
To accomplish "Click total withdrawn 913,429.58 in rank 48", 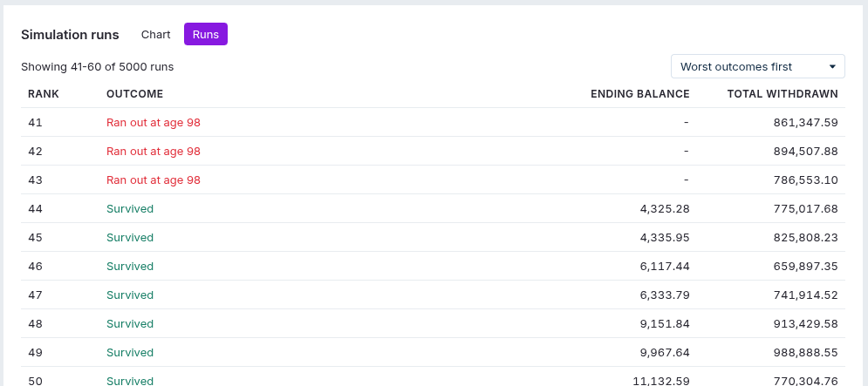I will pyautogui.click(x=805, y=323).
